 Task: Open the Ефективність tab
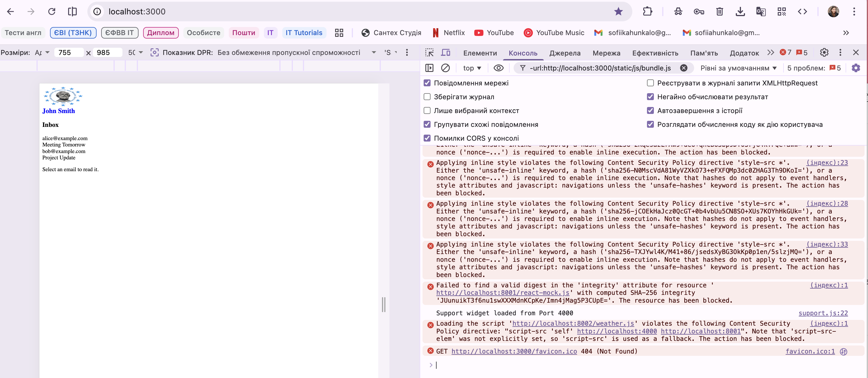coord(655,53)
